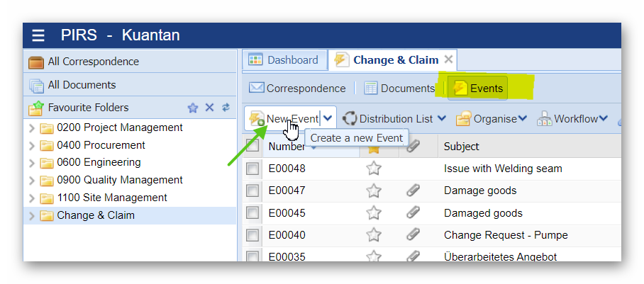Screen dimensions: 644x284
Task: Switch to the Dashboard tab
Action: 284,60
